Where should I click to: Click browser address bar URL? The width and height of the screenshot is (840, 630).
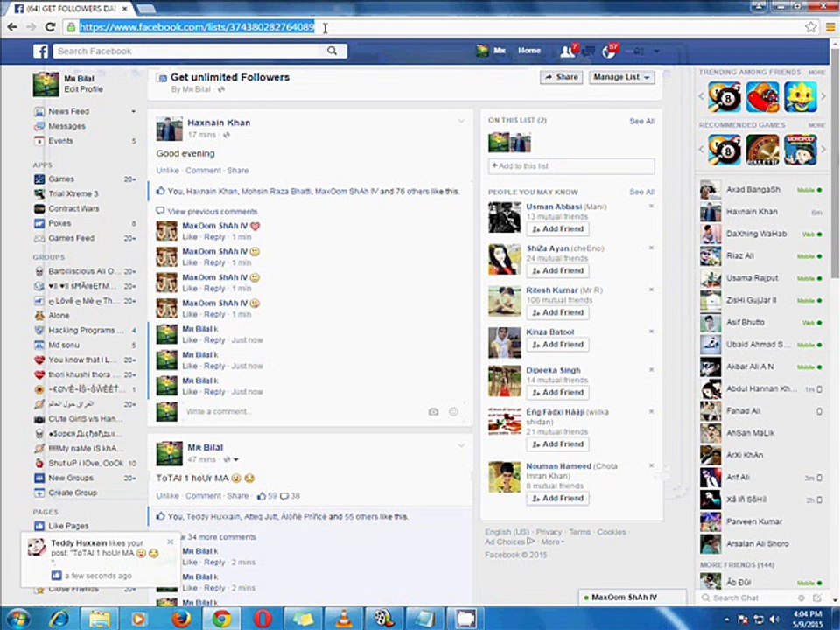coord(197,27)
